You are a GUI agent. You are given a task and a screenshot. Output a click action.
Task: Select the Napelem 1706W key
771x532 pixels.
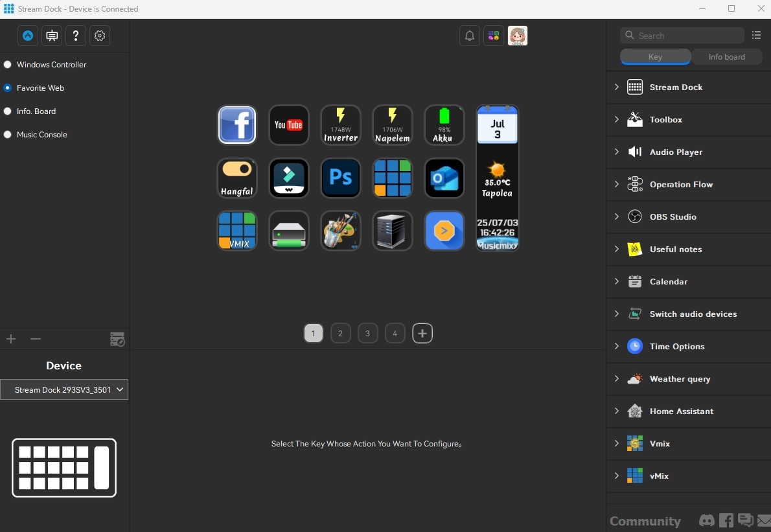[x=393, y=125]
